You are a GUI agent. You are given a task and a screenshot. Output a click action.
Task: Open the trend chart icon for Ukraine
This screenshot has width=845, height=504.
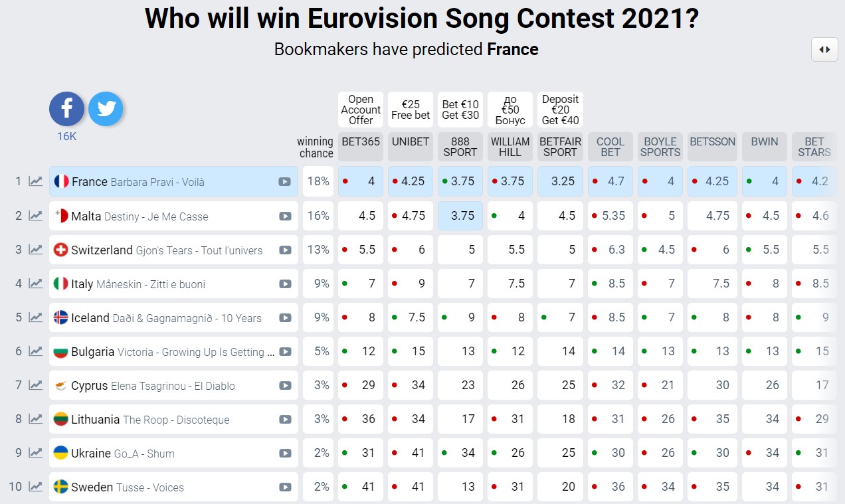35,453
